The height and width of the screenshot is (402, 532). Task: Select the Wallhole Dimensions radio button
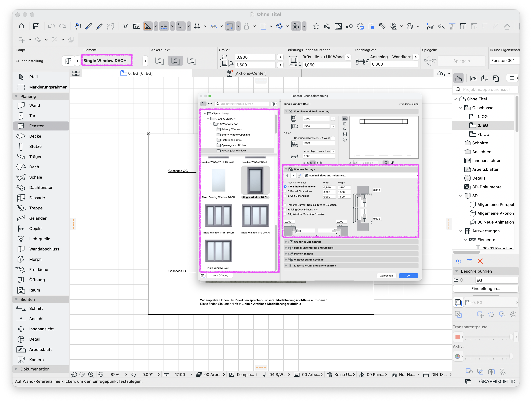point(285,187)
